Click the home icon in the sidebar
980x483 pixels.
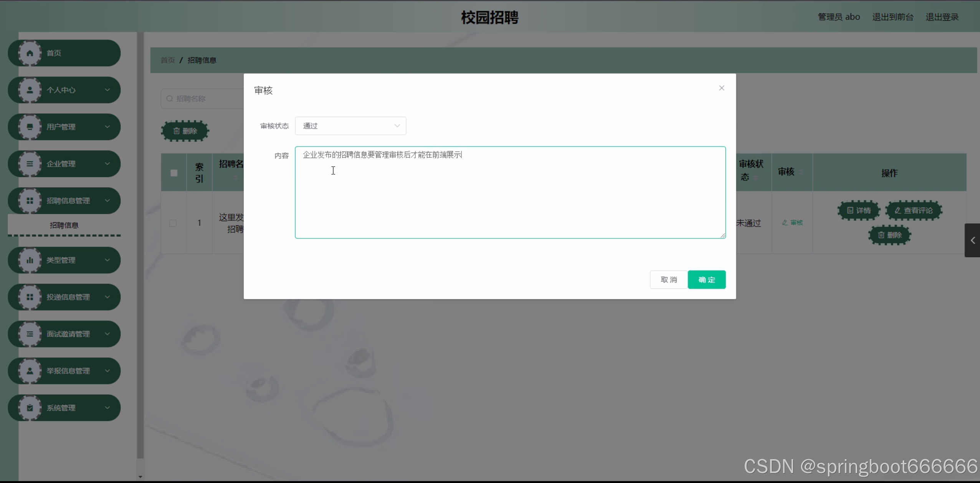(x=30, y=53)
